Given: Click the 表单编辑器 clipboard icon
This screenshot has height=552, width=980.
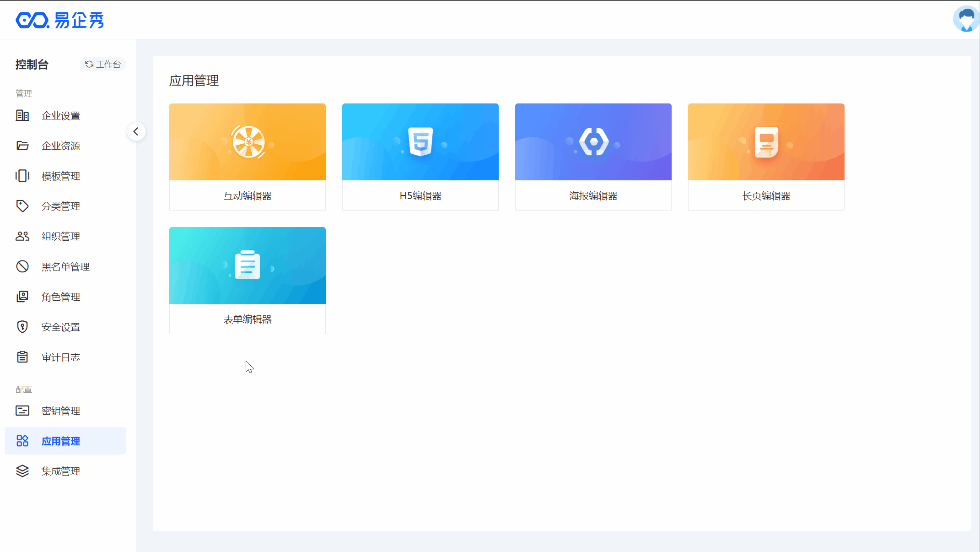Looking at the screenshot, I should point(248,265).
